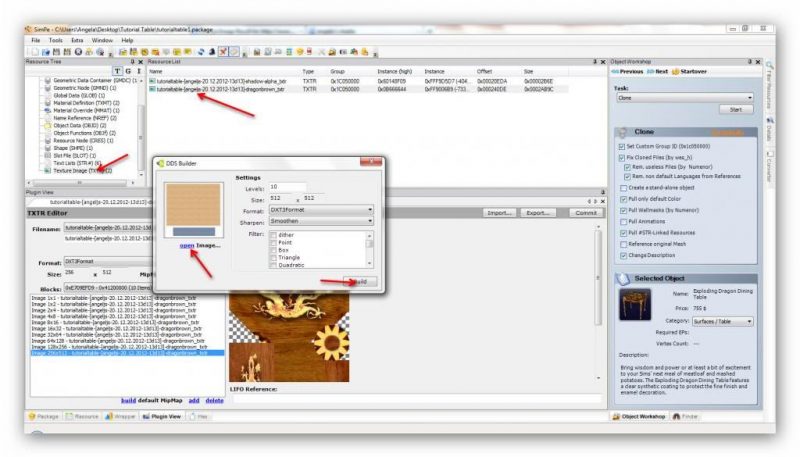This screenshot has height=457, width=800.
Task: Click the new package icon in the toolbar
Action: coord(33,50)
